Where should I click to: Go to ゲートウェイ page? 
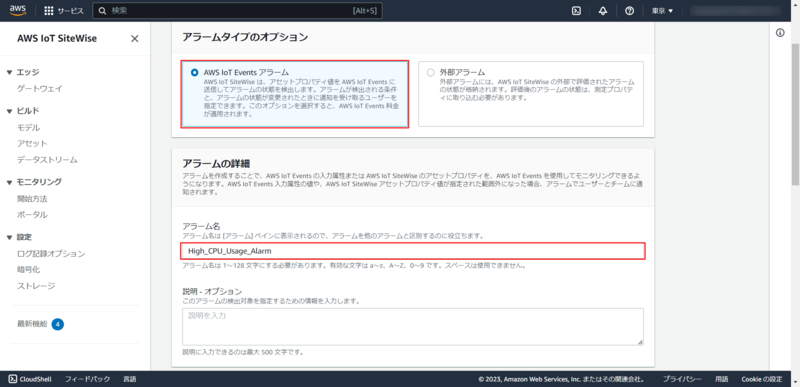[x=40, y=89]
